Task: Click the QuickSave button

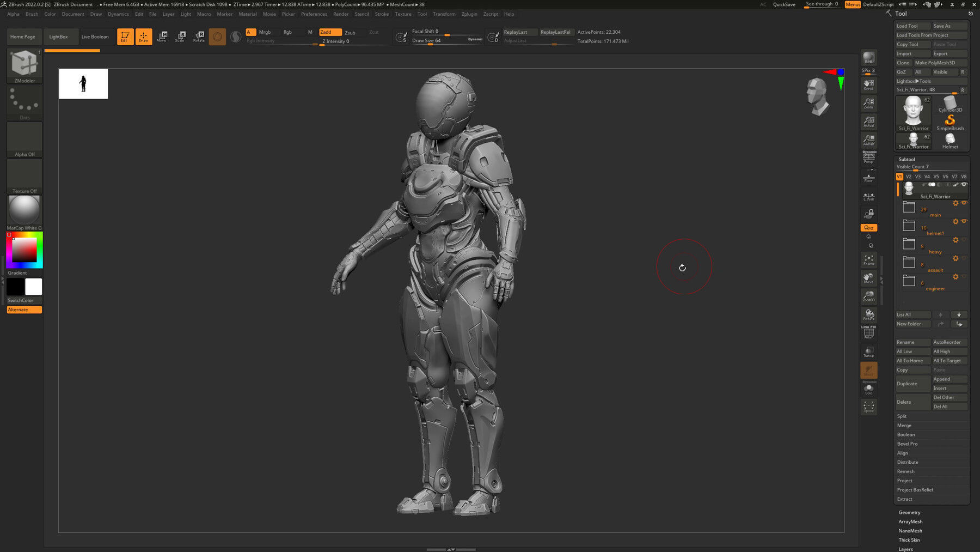Action: pyautogui.click(x=784, y=4)
